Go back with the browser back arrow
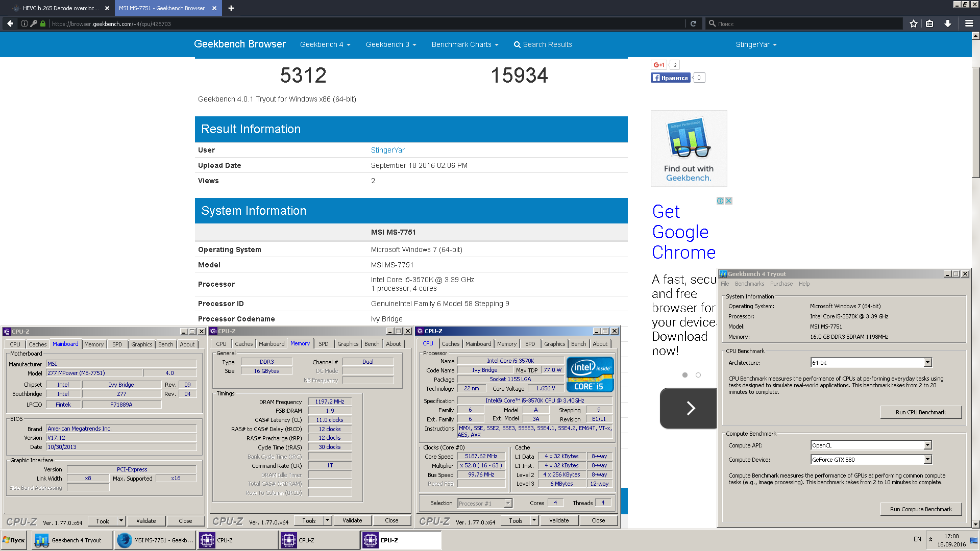980x551 pixels. [x=10, y=23]
